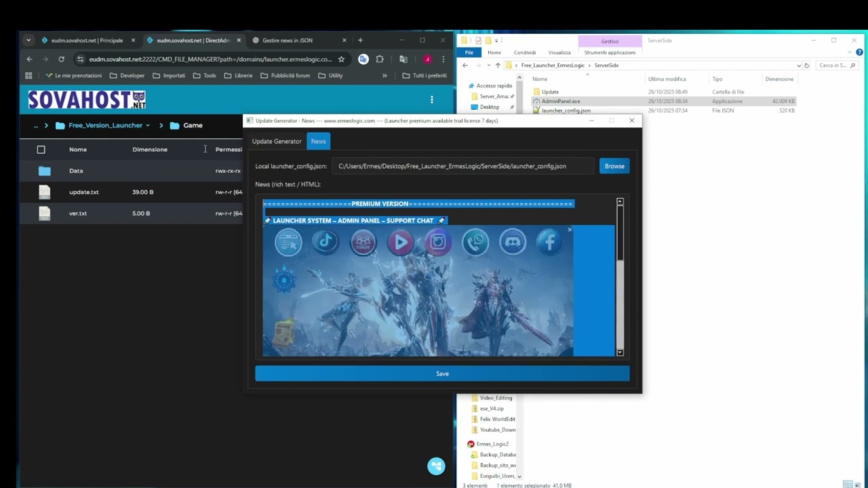Click the globe website icon in news banner
Viewport: 868px width, 488px height.
tap(288, 242)
